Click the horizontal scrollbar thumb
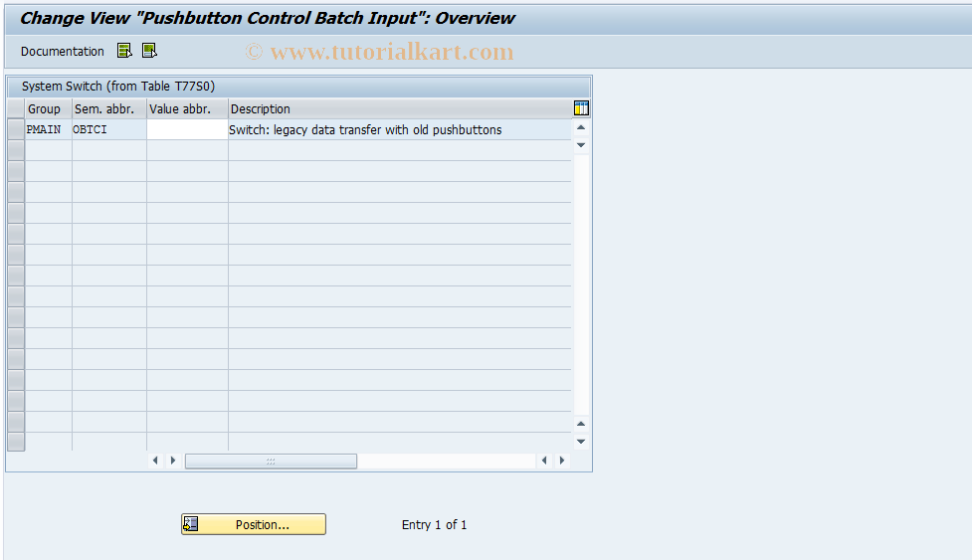This screenshot has height=560, width=972. click(271, 461)
